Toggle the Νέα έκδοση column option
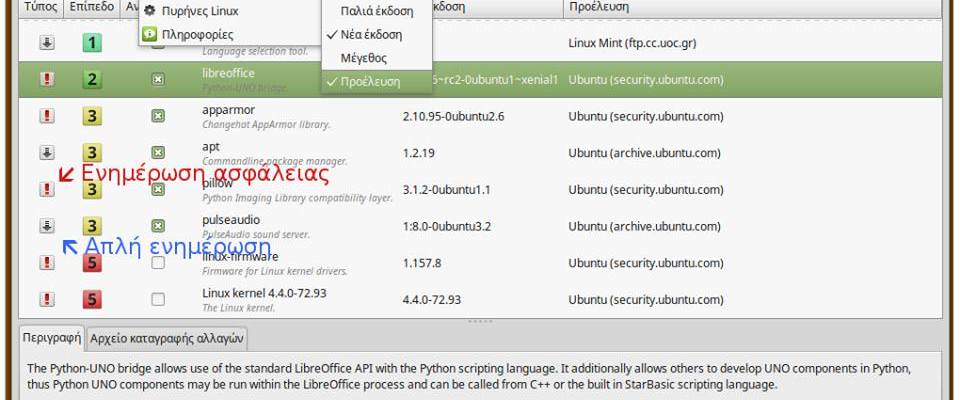Image resolution: width=960 pixels, height=400 pixels. (371, 34)
